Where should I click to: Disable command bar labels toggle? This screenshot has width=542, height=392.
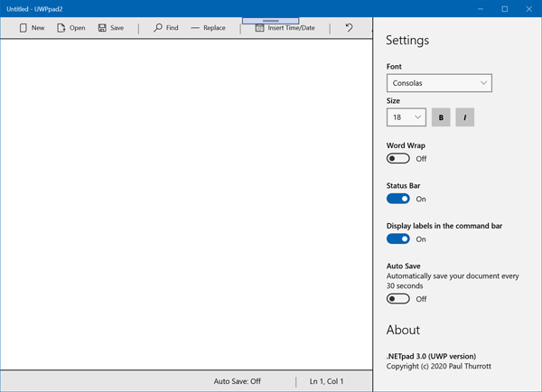397,239
